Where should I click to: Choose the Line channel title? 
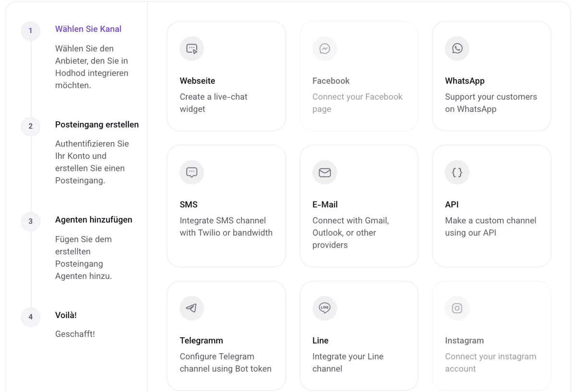[x=320, y=341]
